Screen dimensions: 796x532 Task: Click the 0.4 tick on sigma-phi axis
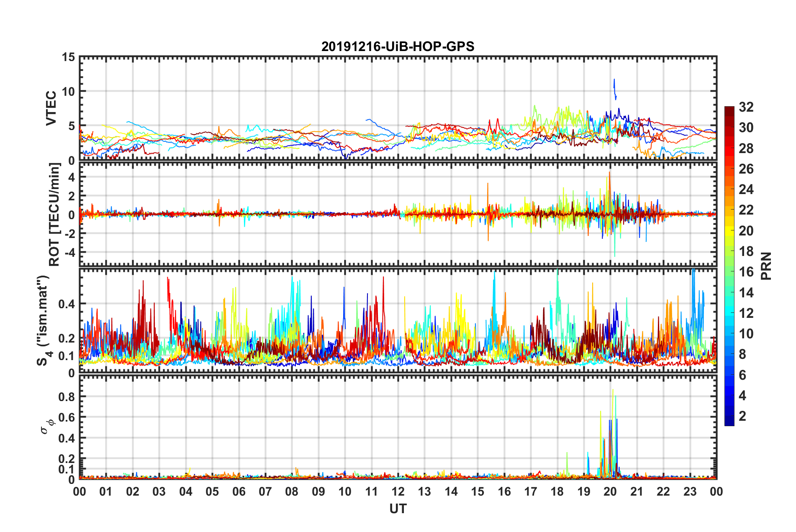[x=67, y=438]
